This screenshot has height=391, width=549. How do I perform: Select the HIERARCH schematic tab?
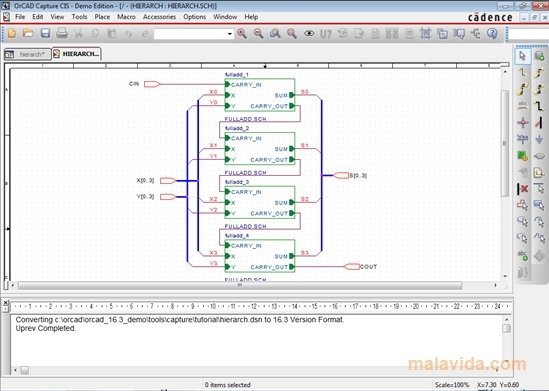[77, 54]
